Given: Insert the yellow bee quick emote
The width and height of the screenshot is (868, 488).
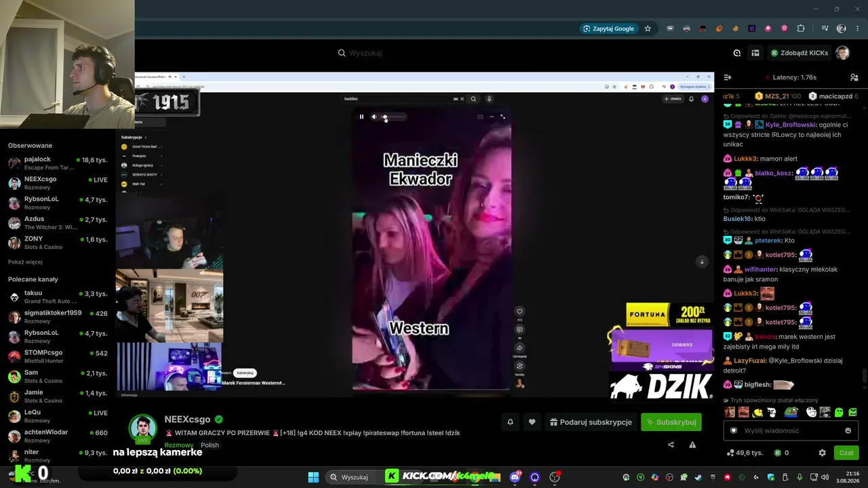Looking at the screenshot, I should click(757, 412).
